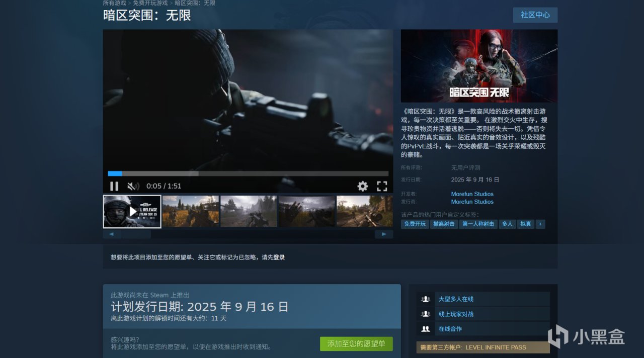Click the thumbnail strip scrollbar handle
This screenshot has width=644, height=358.
click(136, 234)
